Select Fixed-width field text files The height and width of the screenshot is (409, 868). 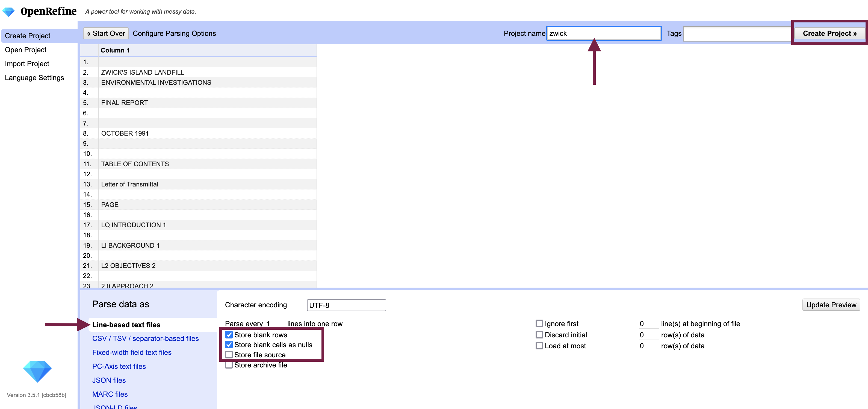coord(132,352)
